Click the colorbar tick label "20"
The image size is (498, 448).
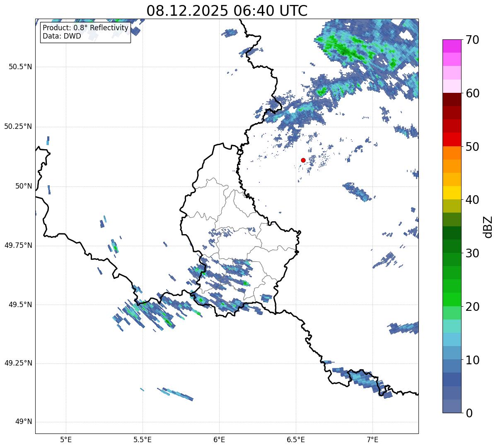(x=472, y=307)
